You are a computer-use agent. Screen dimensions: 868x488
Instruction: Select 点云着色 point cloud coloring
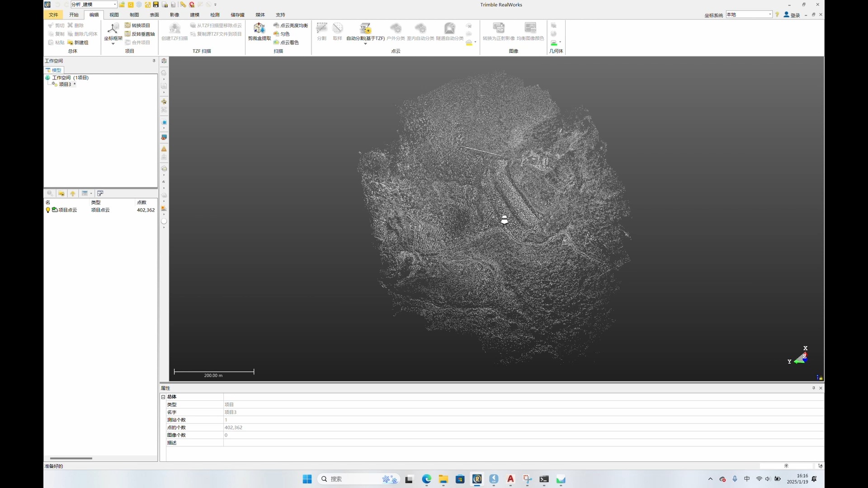[286, 42]
